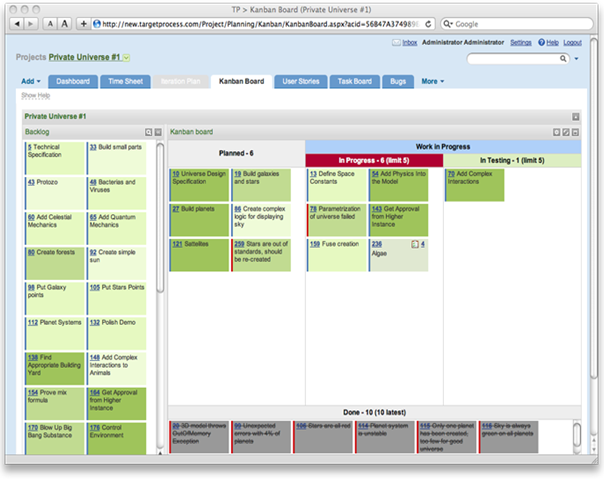Select card 159 Fuse creation
This screenshot has width=604, height=479.
(x=337, y=255)
